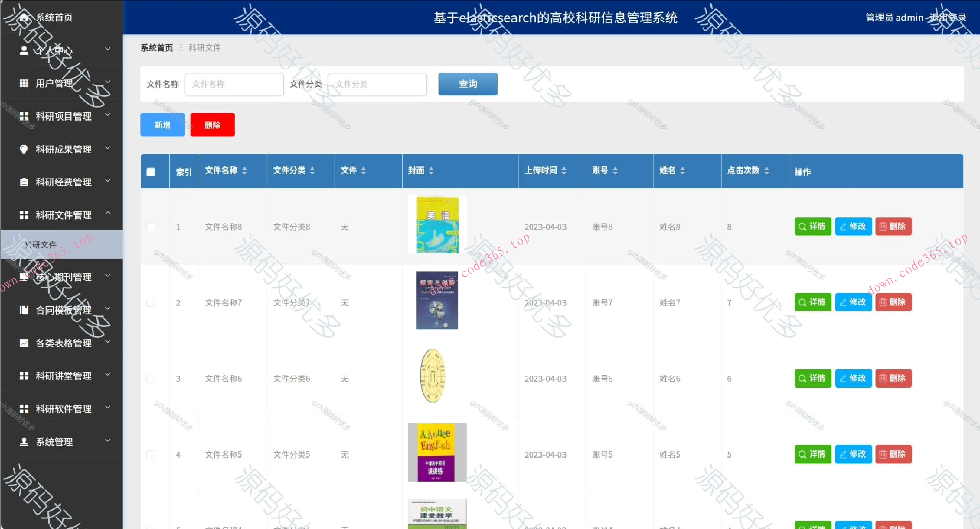
Task: Click the document icon beside 合同模板管理
Action: pos(23,309)
